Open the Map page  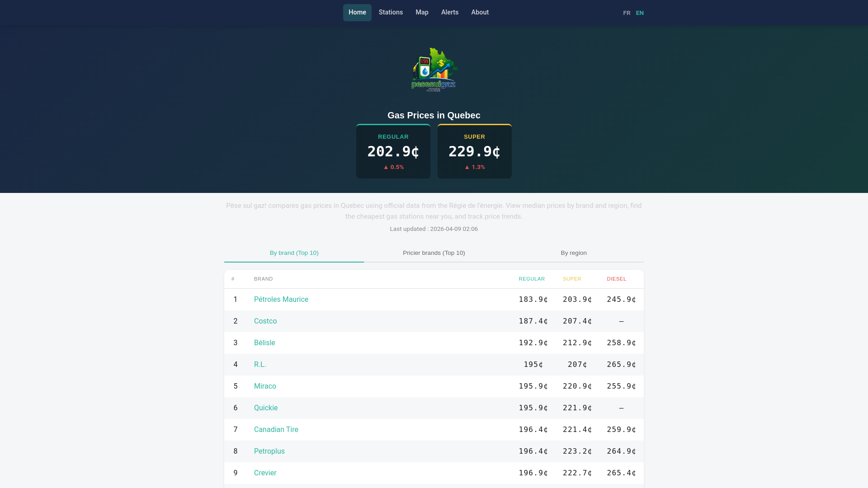pos(422,13)
